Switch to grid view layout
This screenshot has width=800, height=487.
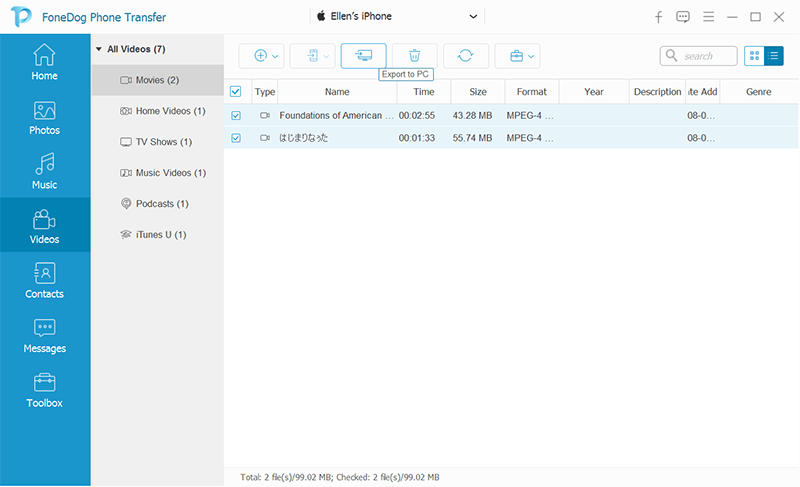(x=755, y=56)
